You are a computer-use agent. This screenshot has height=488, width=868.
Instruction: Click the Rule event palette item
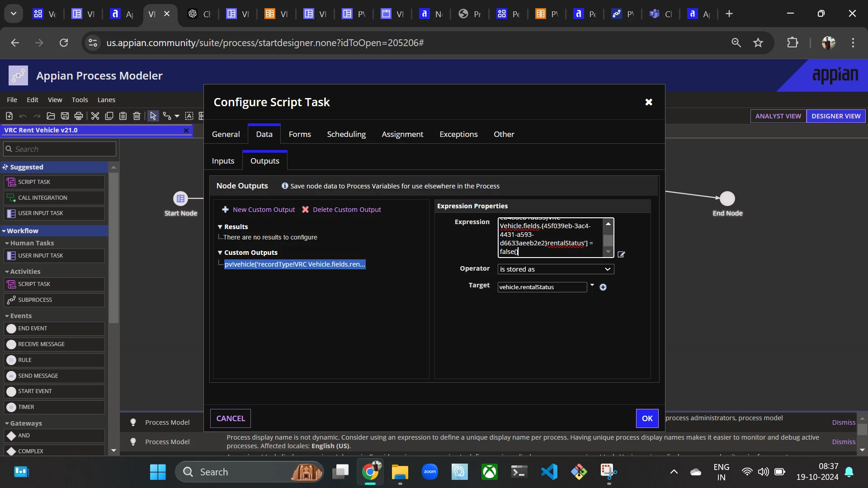coord(54,360)
